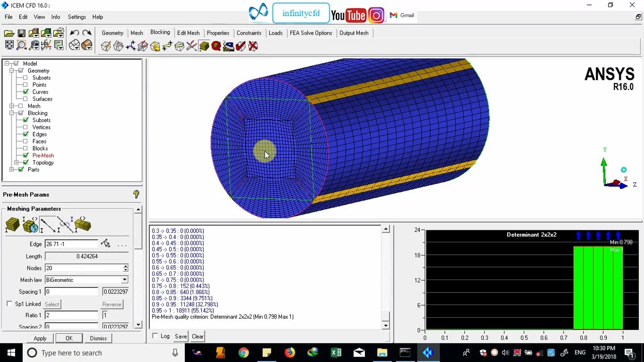644x362 pixels.
Task: Collapse the Geometry tree node
Action: point(12,71)
